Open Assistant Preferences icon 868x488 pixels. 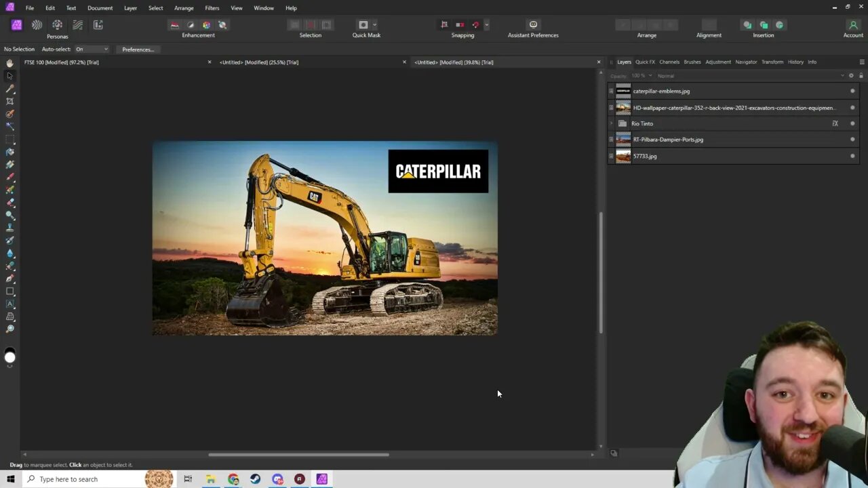pyautogui.click(x=533, y=24)
